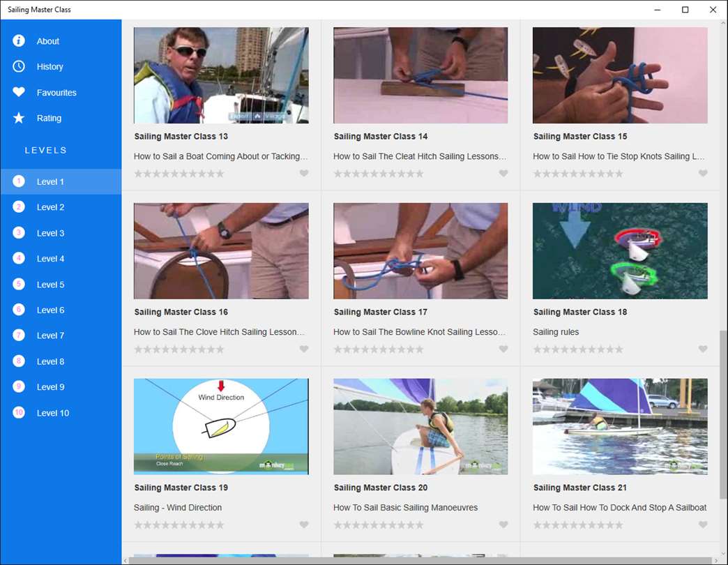The image size is (728, 565).
Task: Click the Favourites heart icon in sidebar
Action: click(19, 92)
